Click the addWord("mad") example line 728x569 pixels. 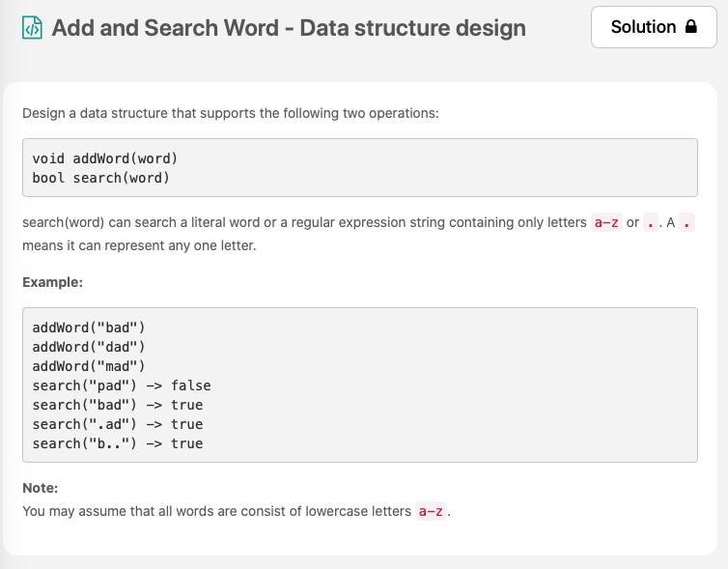(89, 366)
